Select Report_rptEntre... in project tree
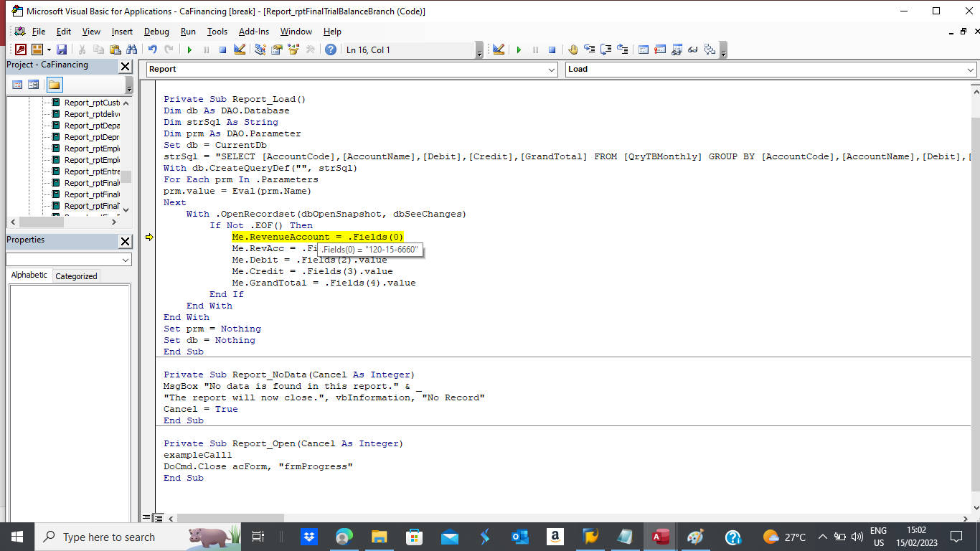Viewport: 980px width, 551px height. pyautogui.click(x=92, y=171)
